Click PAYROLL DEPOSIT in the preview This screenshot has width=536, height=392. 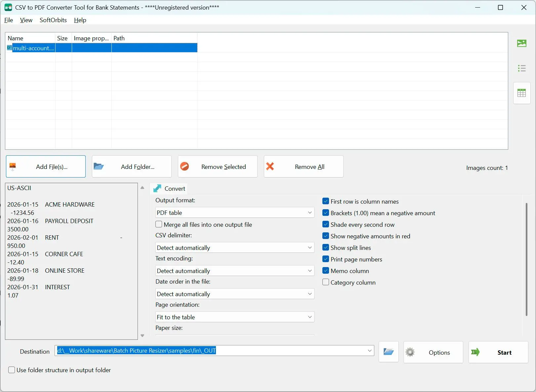[69, 221]
